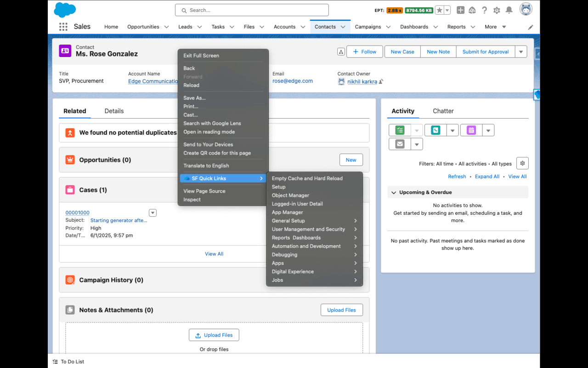Choose Inspect from the context menu

pos(192,200)
